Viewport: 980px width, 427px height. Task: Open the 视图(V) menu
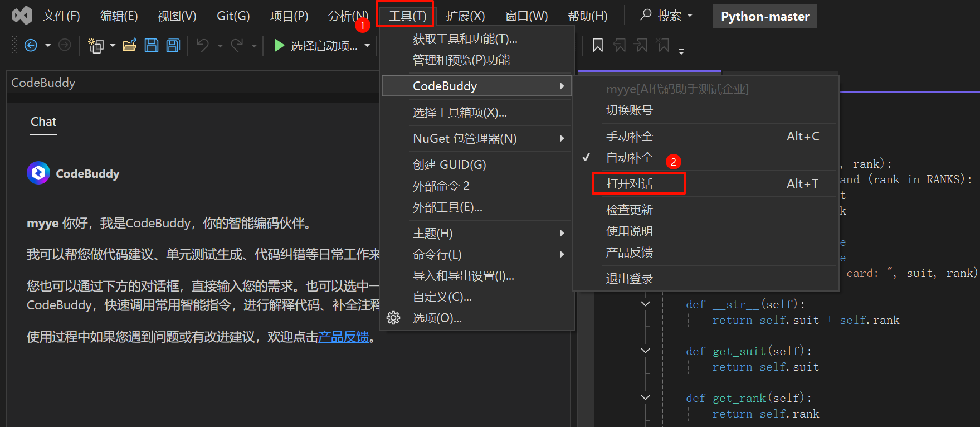[177, 16]
